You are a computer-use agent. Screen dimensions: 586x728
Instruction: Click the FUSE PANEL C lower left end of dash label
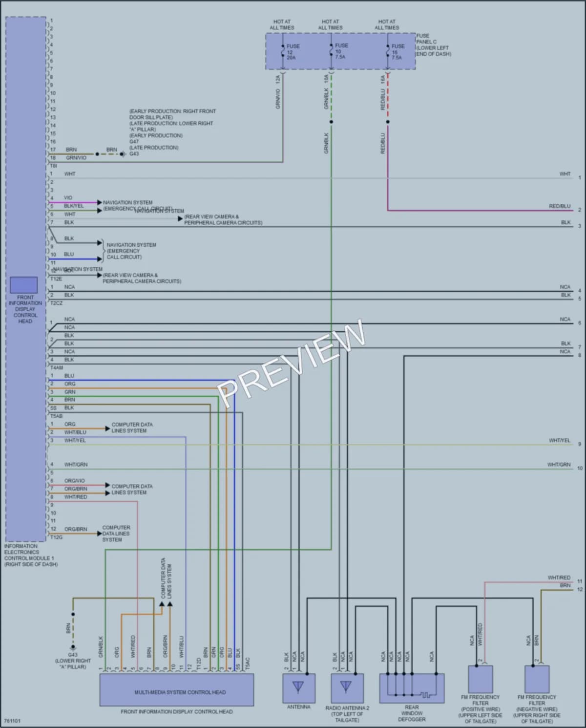click(x=433, y=45)
